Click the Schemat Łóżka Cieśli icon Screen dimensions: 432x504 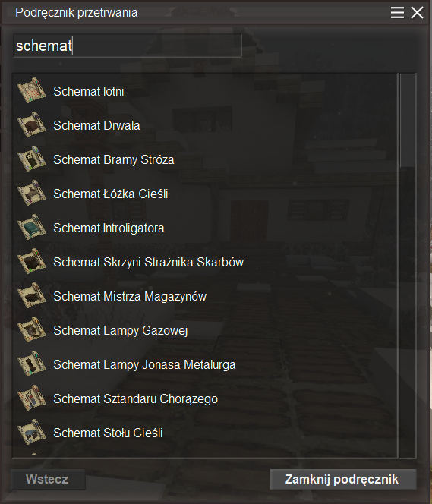point(31,193)
